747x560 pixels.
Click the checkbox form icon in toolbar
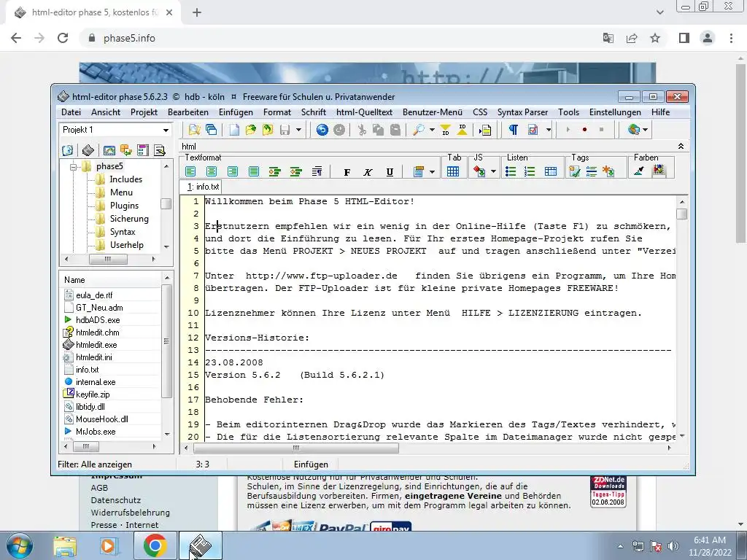click(x=533, y=130)
